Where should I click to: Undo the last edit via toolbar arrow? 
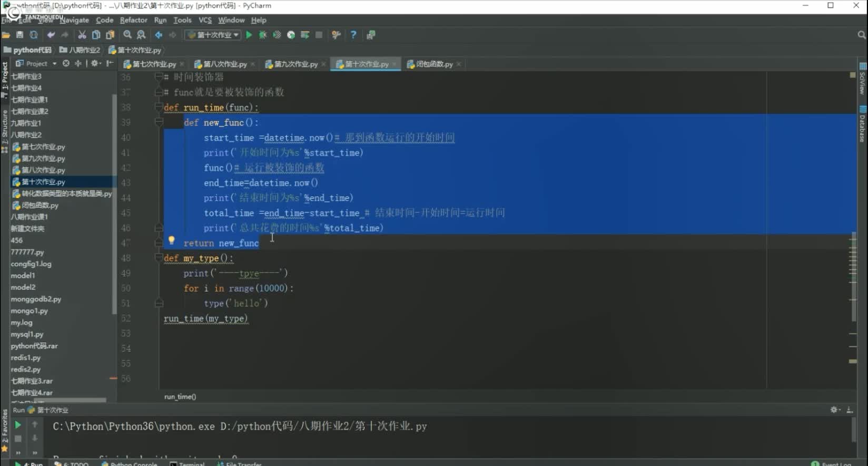click(51, 35)
